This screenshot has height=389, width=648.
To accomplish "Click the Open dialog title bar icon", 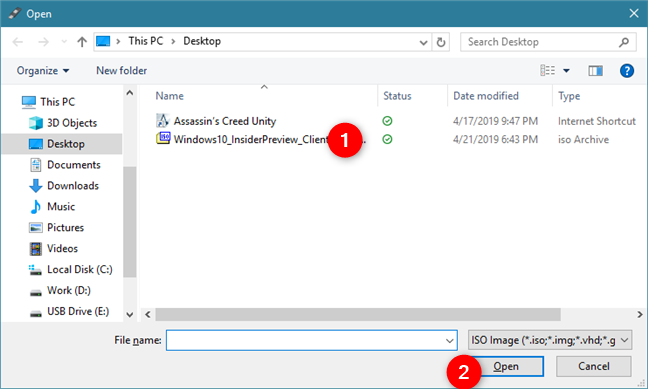I will [x=14, y=14].
